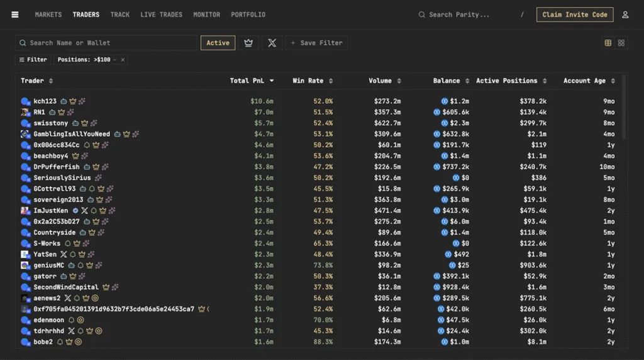Click the Claim Invite Code button
Image resolution: width=644 pixels, height=360 pixels.
click(574, 14)
